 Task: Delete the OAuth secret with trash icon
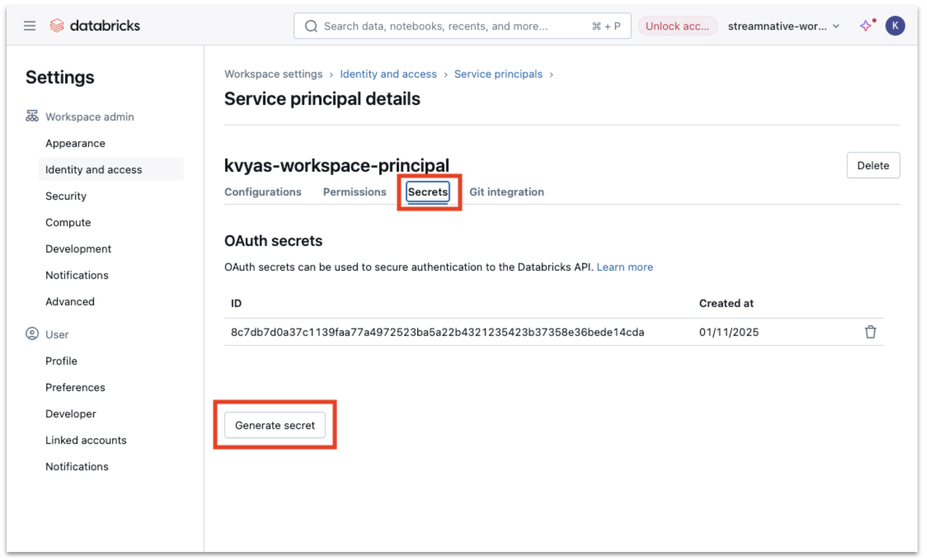tap(870, 332)
